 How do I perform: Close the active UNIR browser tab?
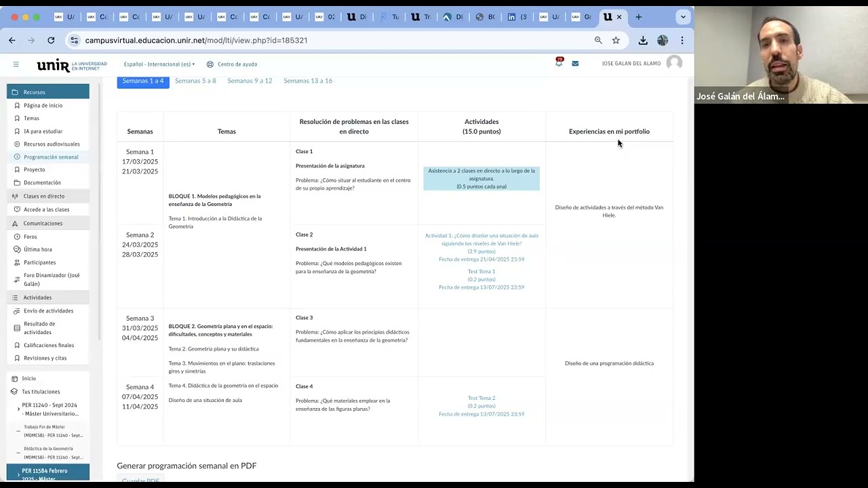618,17
